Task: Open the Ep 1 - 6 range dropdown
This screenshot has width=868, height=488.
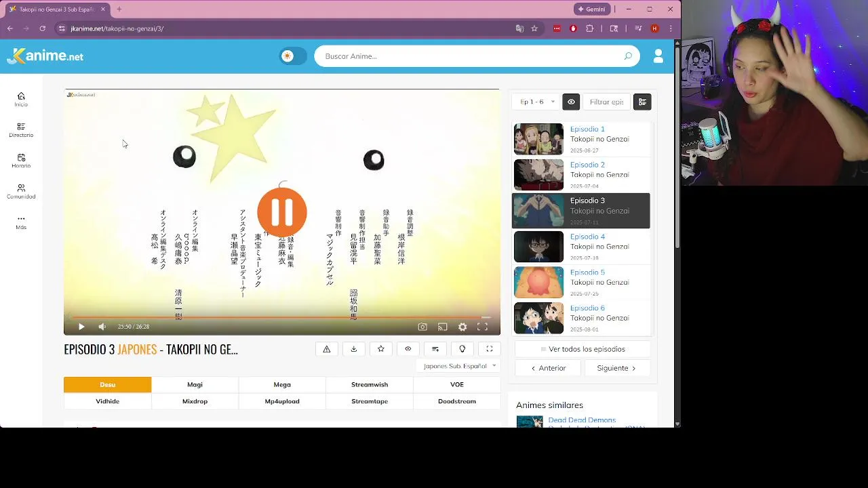Action: point(536,102)
